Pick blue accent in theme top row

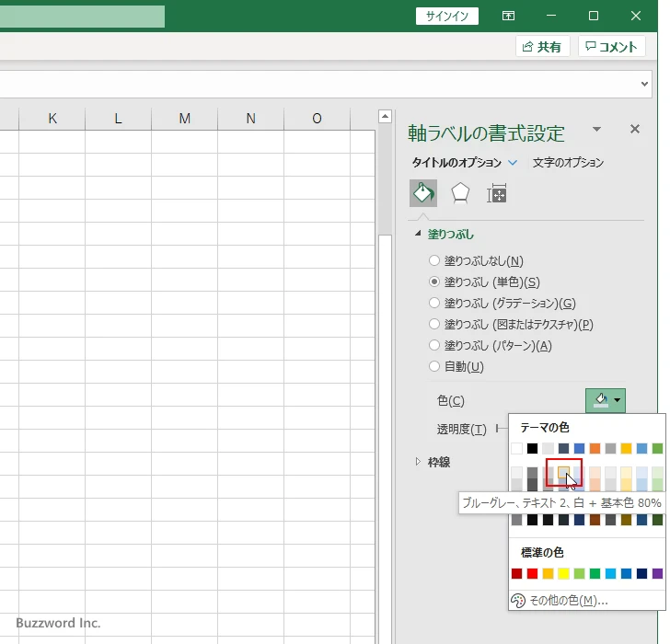(x=580, y=448)
